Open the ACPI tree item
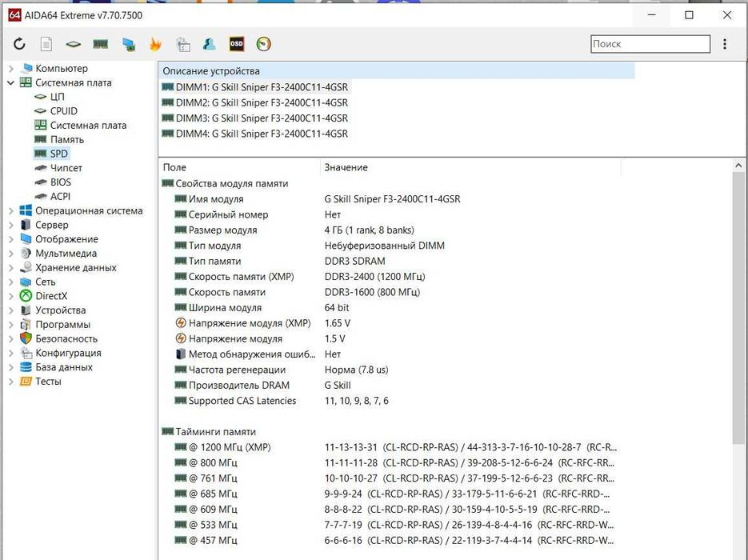The image size is (748, 560). click(x=53, y=197)
